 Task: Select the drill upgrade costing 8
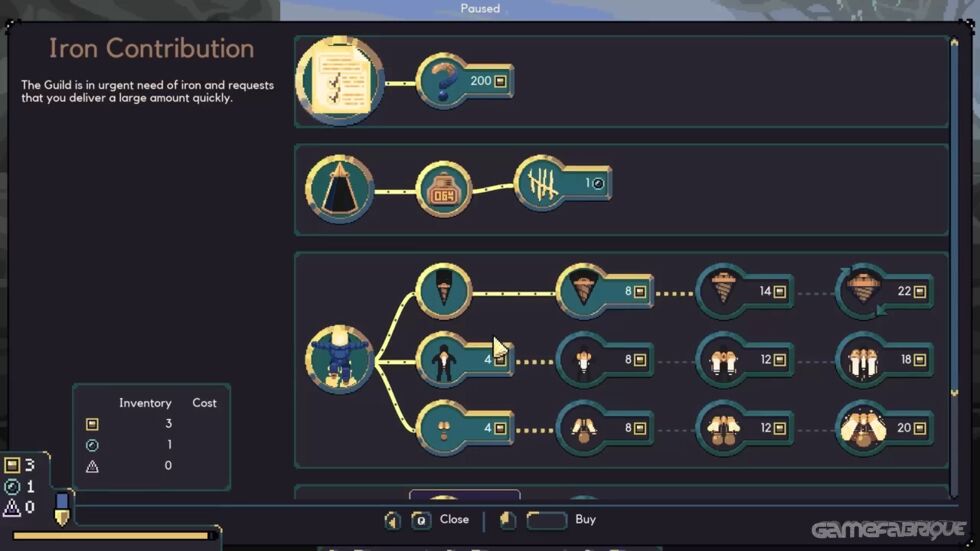click(604, 292)
